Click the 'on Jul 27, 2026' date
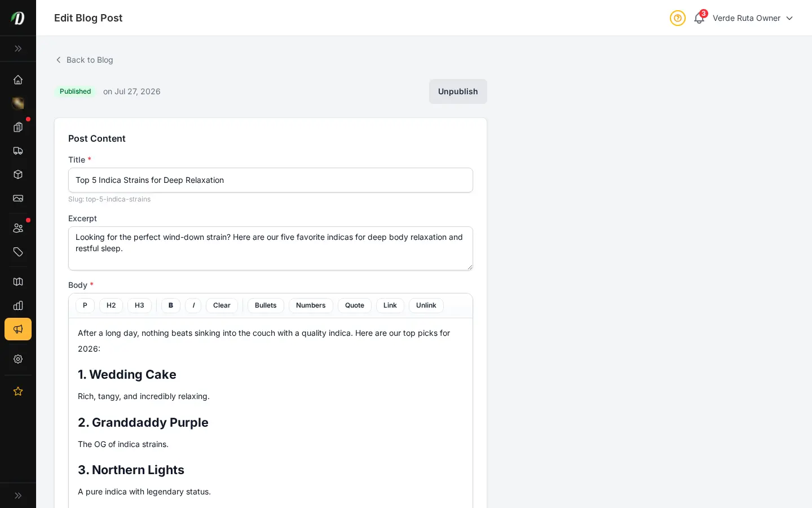The width and height of the screenshot is (812, 508). [x=132, y=91]
